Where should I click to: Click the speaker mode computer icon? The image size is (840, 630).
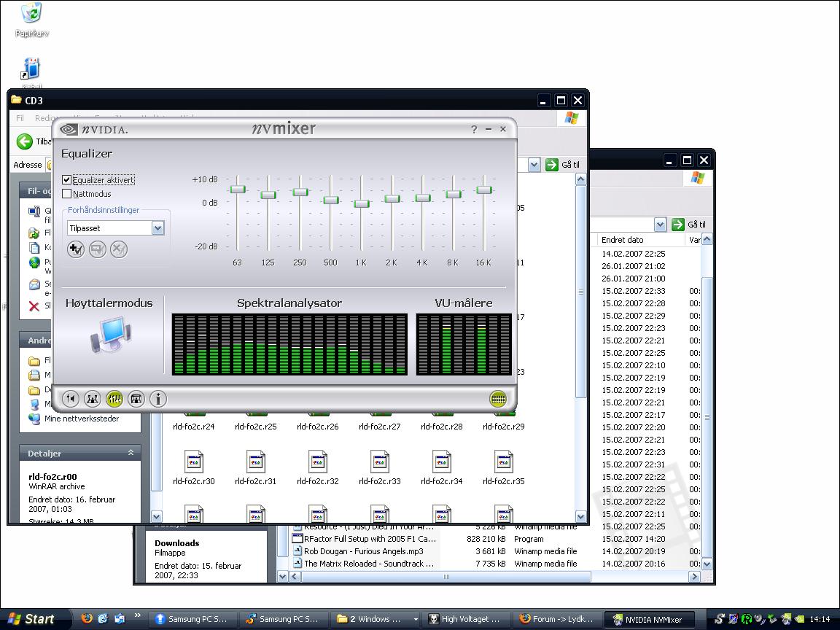tap(111, 335)
